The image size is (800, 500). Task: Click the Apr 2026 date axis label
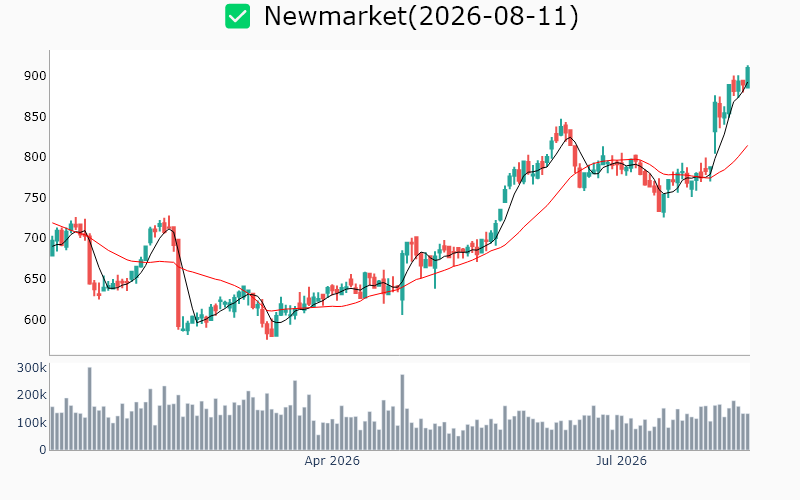(332, 461)
